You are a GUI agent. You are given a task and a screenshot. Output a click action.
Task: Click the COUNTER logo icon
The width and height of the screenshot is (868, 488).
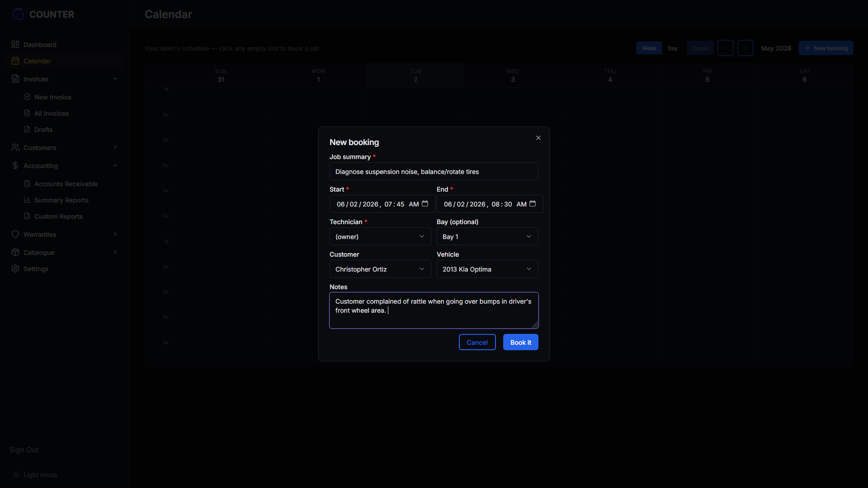(18, 14)
